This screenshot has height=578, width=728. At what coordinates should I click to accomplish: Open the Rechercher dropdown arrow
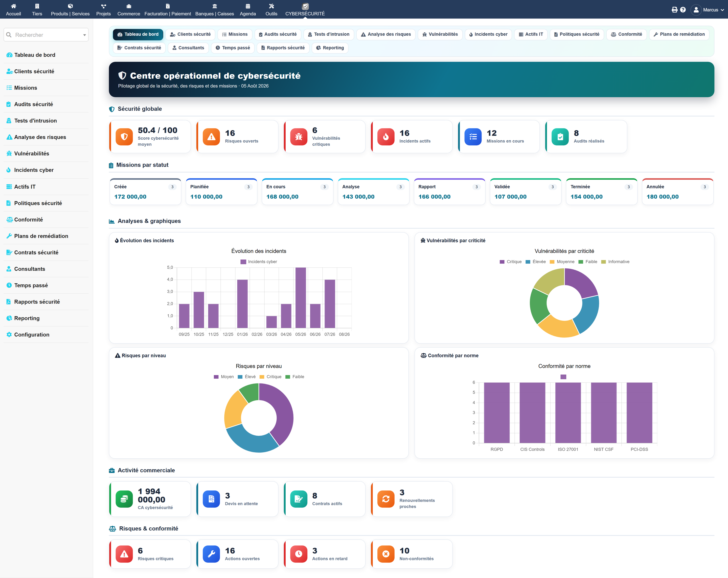pos(84,35)
